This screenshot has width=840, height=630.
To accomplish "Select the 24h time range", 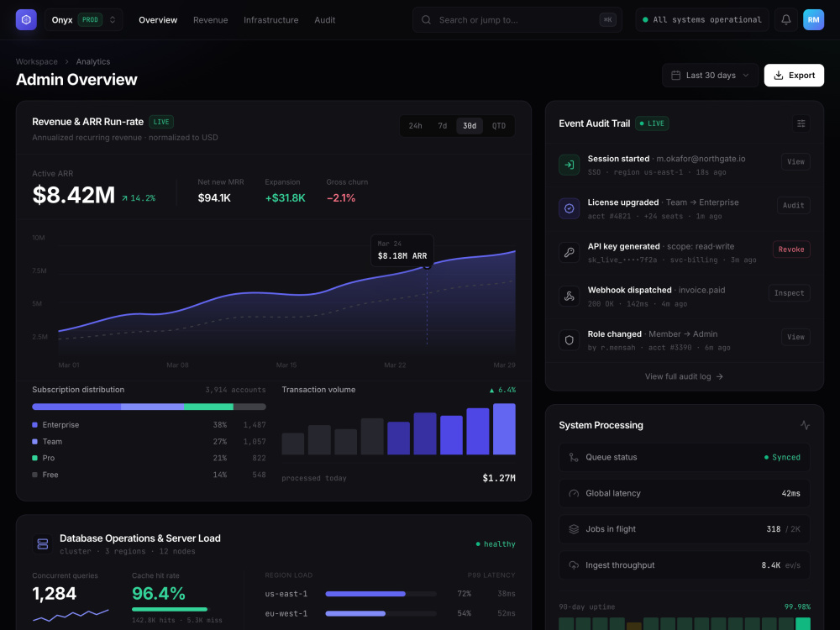I will click(x=415, y=126).
